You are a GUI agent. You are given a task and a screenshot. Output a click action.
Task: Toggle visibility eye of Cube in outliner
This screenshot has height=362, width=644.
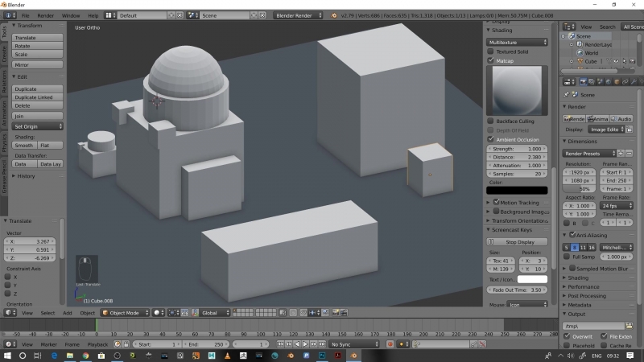[616, 61]
